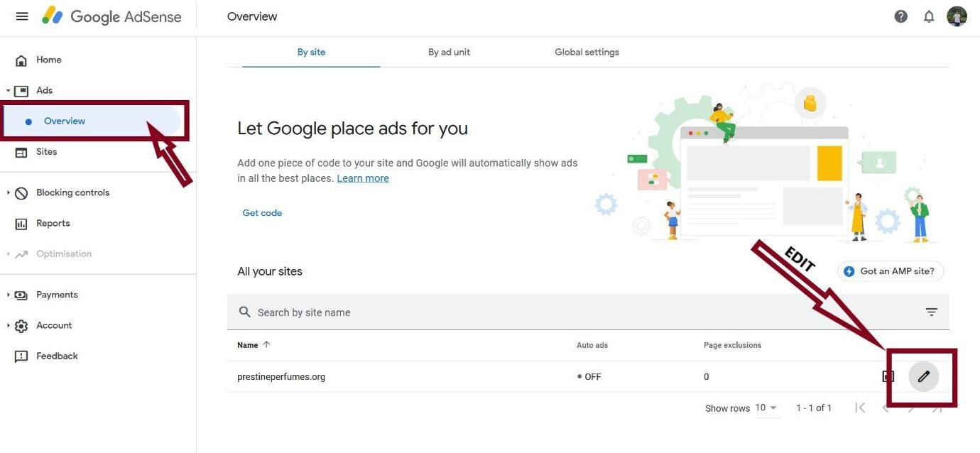The image size is (980, 453).
Task: Click the Get code button
Action: click(262, 213)
